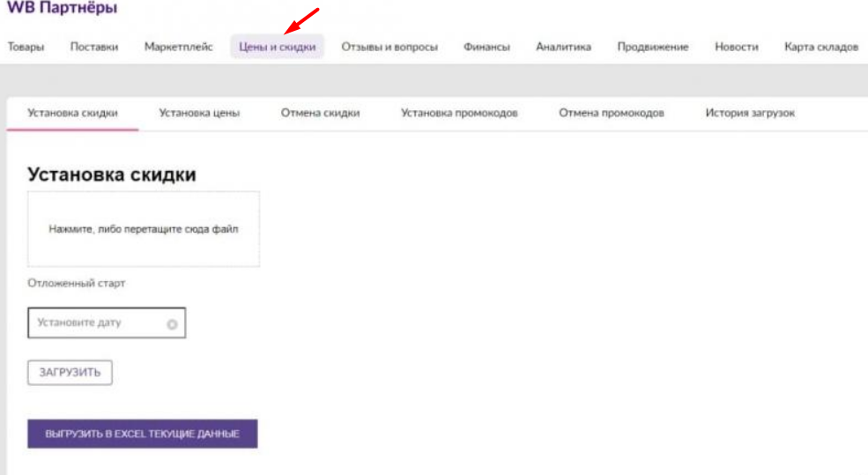Open the Финансы section

486,47
